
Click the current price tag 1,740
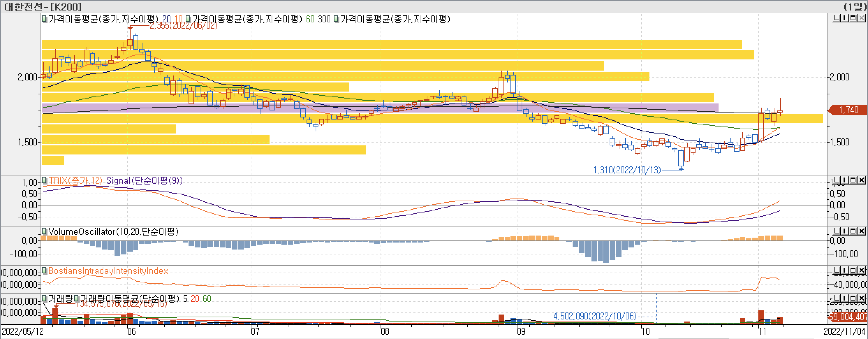(x=848, y=110)
